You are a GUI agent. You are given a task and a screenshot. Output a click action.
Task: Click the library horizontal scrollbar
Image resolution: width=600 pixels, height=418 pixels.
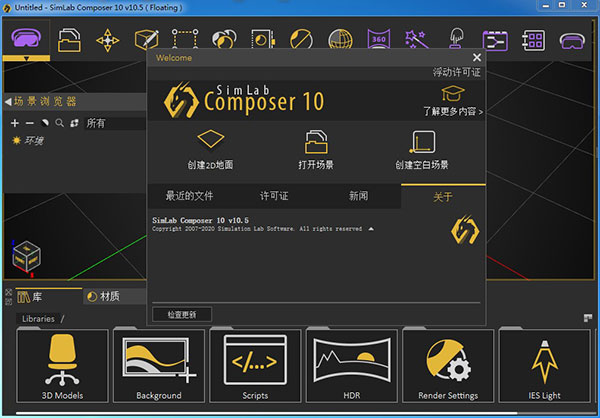pos(266,413)
